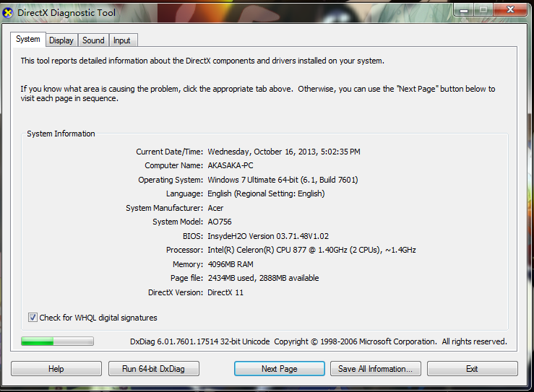Screen dimensions: 534x392
Task: Click the System Information group label
Action: click(61, 134)
